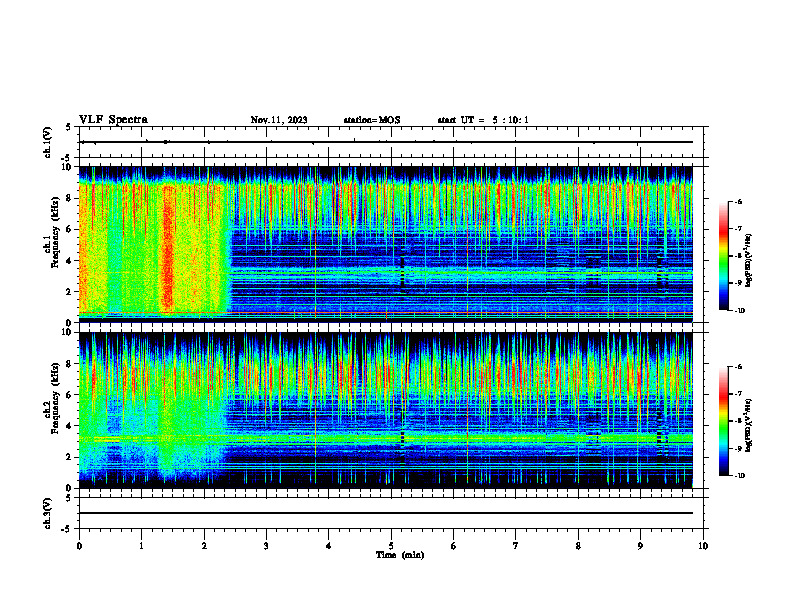Click the "ch.1(V)" axis label
The height and width of the screenshot is (612, 792).
pyautogui.click(x=48, y=142)
